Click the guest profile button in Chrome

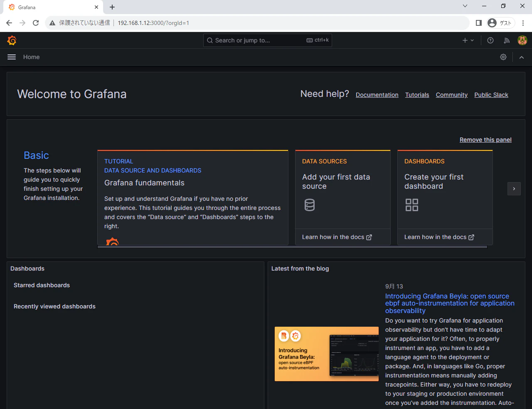coord(500,23)
